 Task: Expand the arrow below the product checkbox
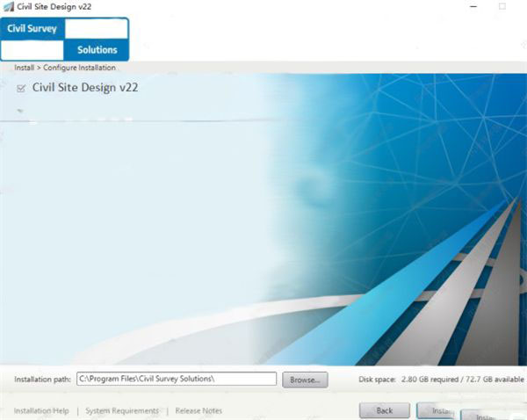[19, 112]
